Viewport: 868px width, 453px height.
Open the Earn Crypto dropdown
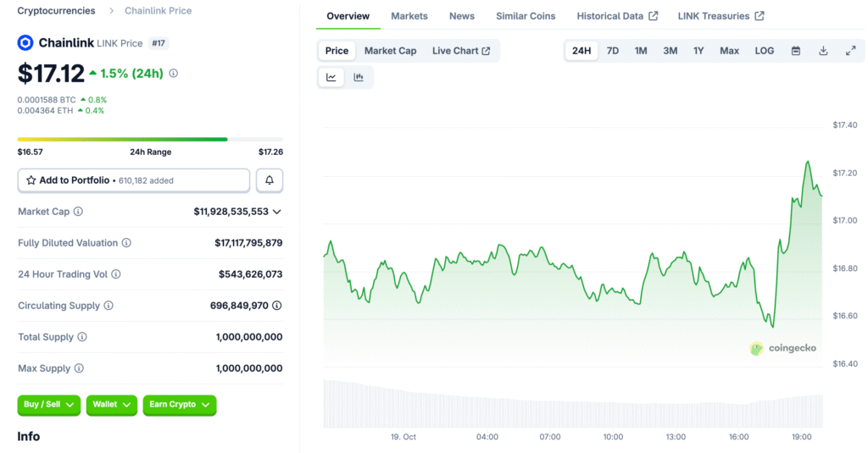click(x=179, y=405)
